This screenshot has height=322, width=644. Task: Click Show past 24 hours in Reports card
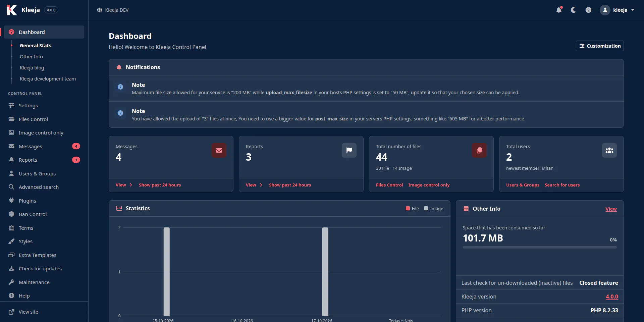tap(290, 185)
